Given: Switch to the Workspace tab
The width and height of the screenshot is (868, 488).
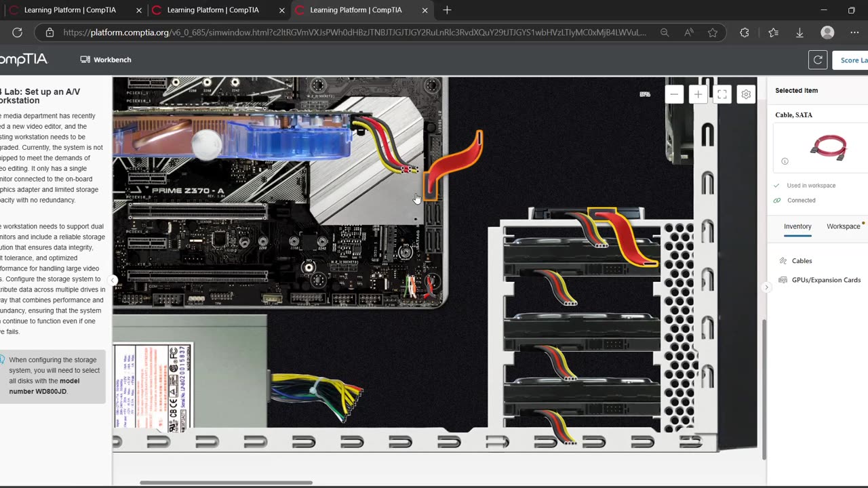Looking at the screenshot, I should pos(843,226).
